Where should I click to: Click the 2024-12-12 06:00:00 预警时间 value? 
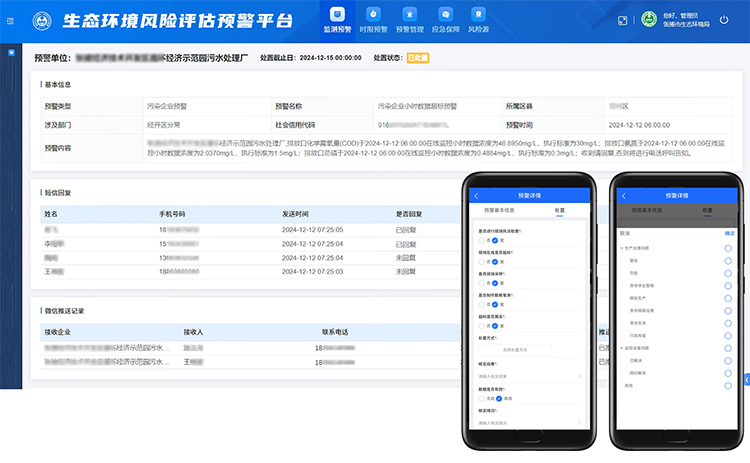point(639,125)
